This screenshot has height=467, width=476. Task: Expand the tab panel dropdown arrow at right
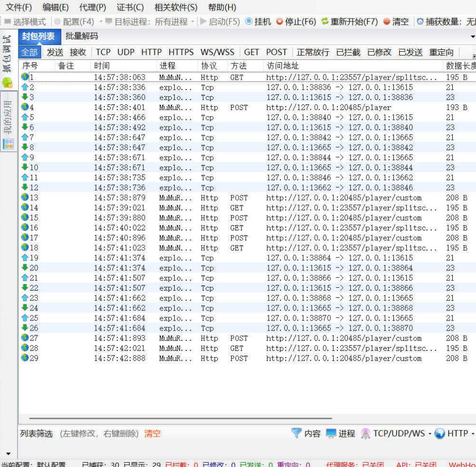pyautogui.click(x=473, y=37)
